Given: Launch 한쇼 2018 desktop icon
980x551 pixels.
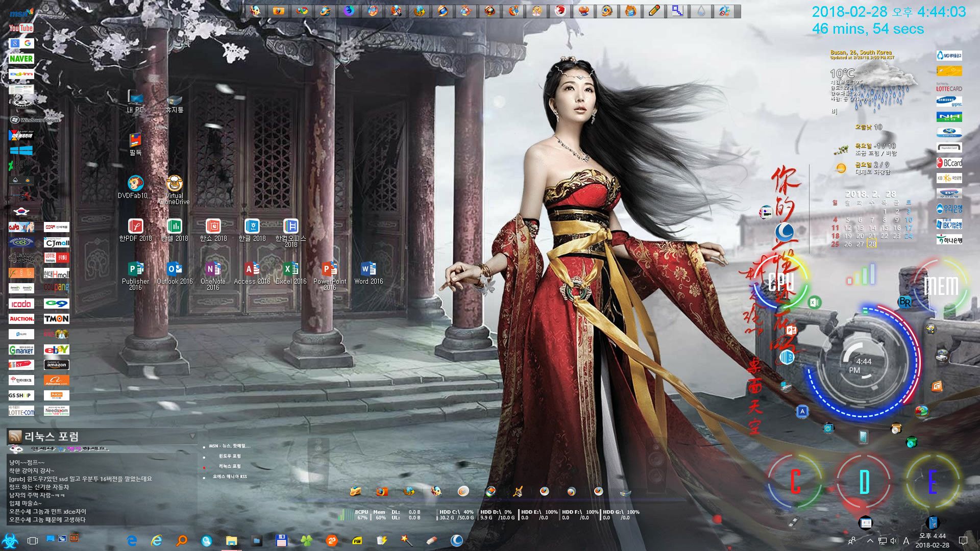Looking at the screenshot, I should 213,230.
